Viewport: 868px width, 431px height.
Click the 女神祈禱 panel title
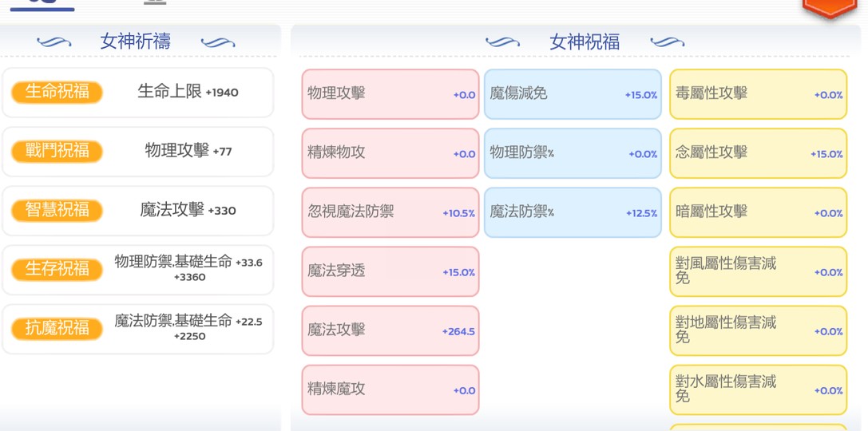136,42
